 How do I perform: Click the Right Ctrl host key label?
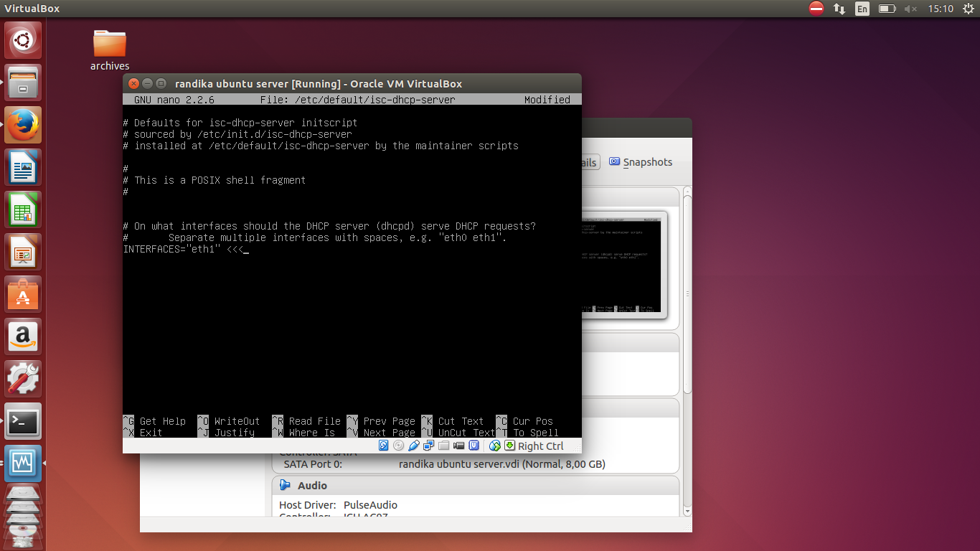[541, 446]
